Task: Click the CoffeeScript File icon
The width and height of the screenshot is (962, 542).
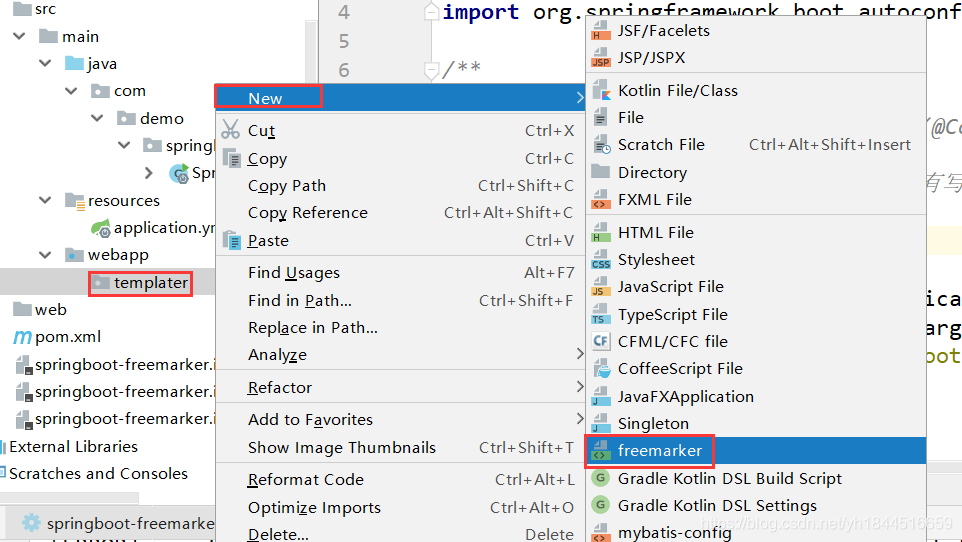Action: (601, 368)
